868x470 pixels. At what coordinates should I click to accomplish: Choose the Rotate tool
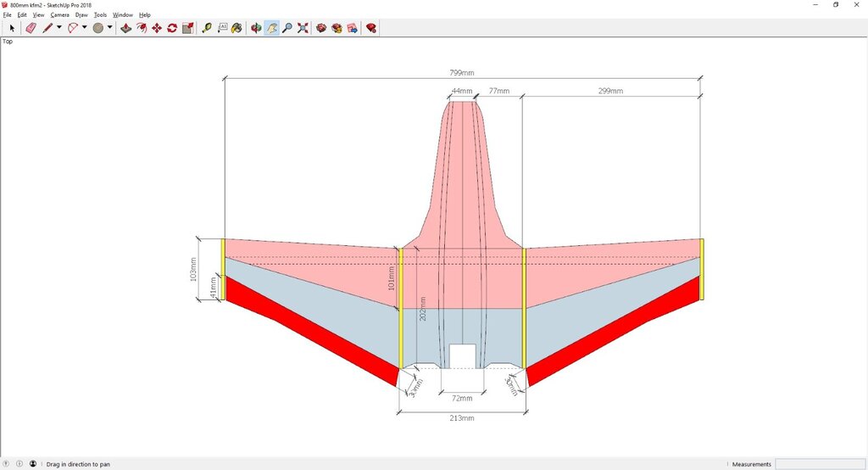pos(172,28)
